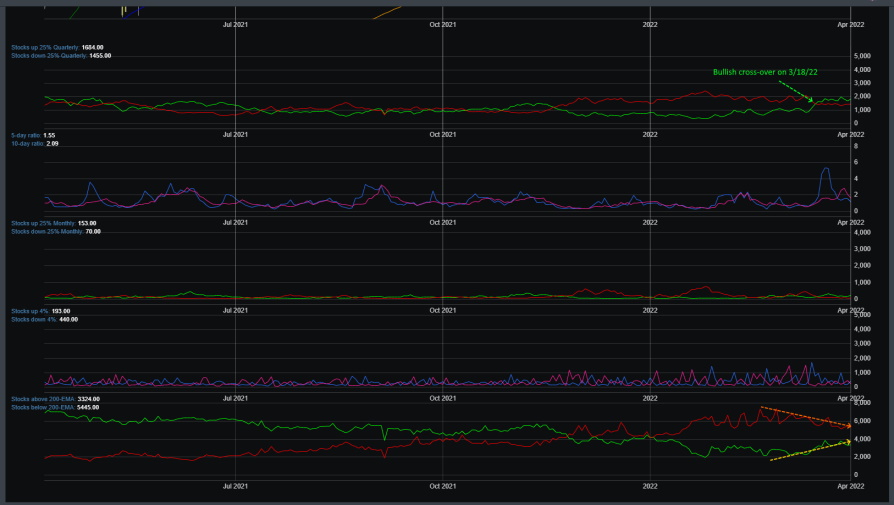Click 'Apr 2022' on the topmost time axis
This screenshot has height=505, width=894.
pos(850,25)
